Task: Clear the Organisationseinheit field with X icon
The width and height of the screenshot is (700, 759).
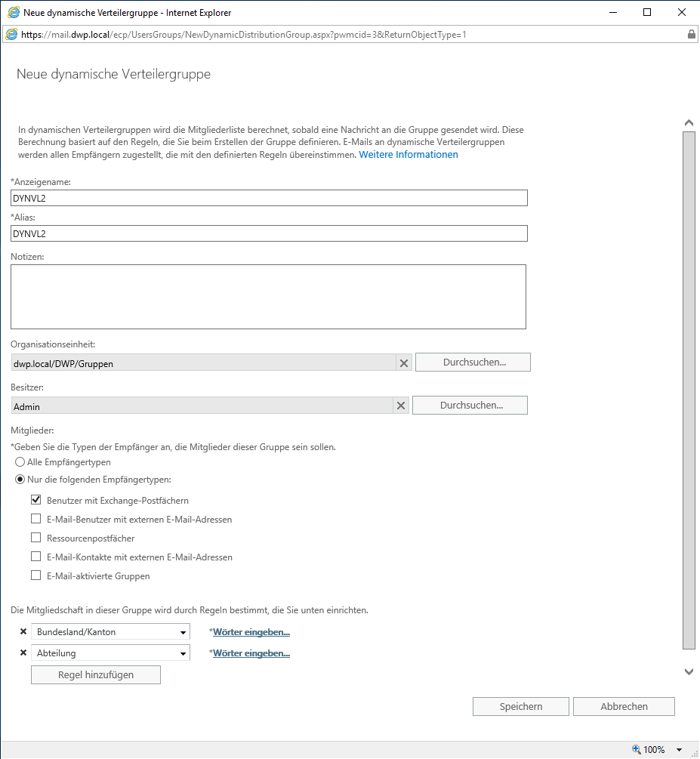Action: click(404, 363)
